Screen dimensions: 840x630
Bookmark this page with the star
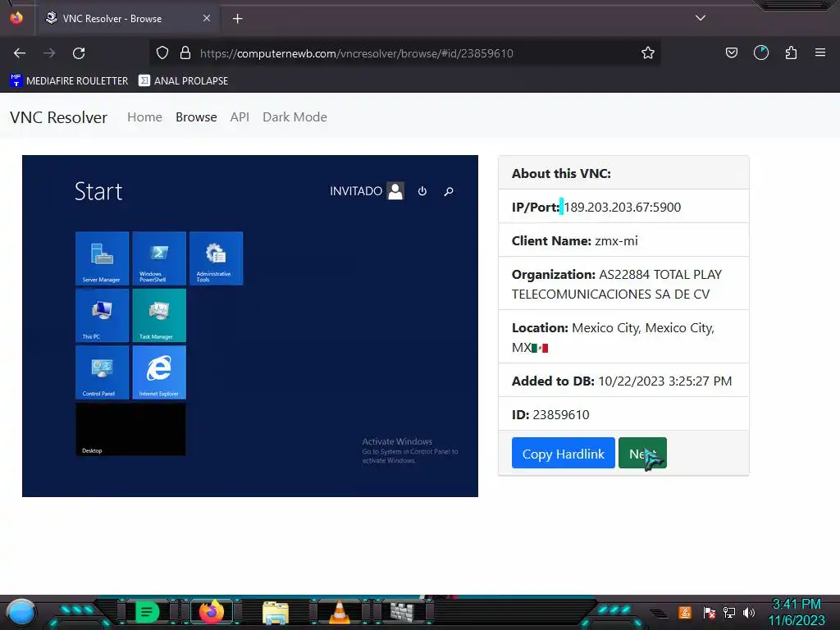tap(648, 52)
